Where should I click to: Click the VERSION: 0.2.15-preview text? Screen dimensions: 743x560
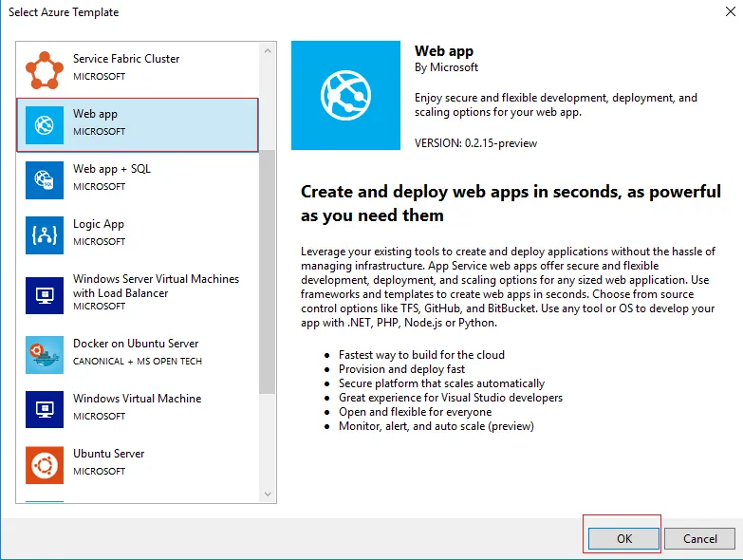pos(475,143)
